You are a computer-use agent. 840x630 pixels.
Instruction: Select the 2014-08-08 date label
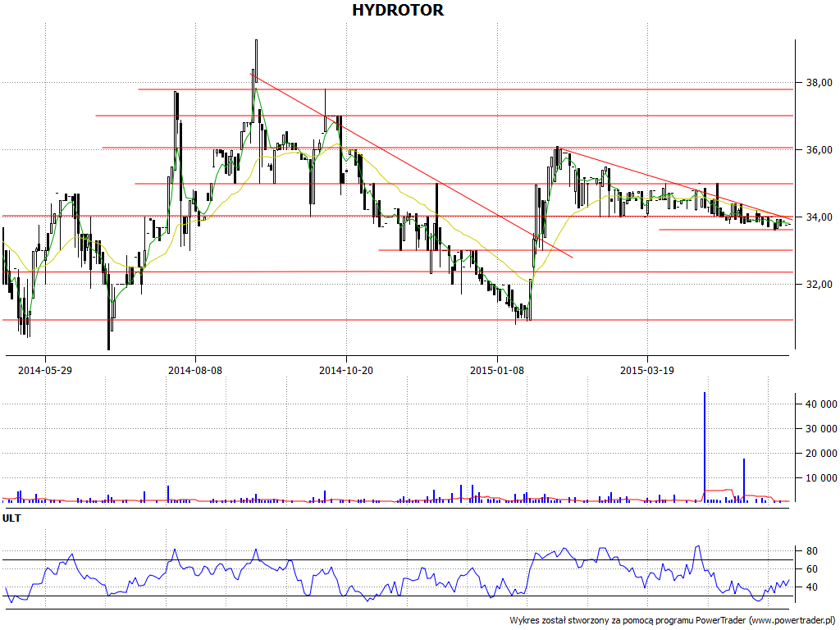tap(195, 370)
